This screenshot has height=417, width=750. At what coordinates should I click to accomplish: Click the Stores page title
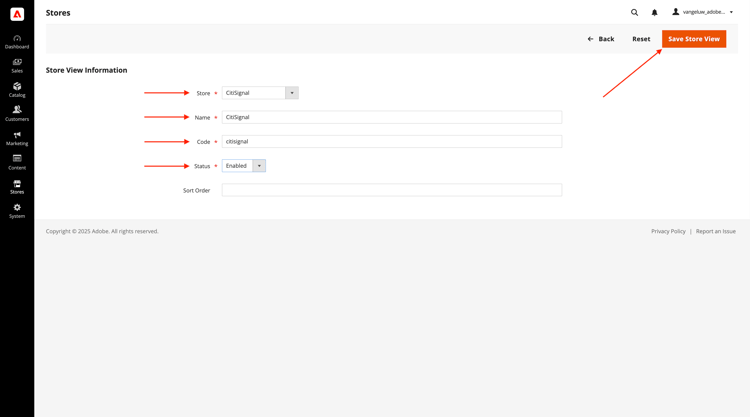pos(58,13)
